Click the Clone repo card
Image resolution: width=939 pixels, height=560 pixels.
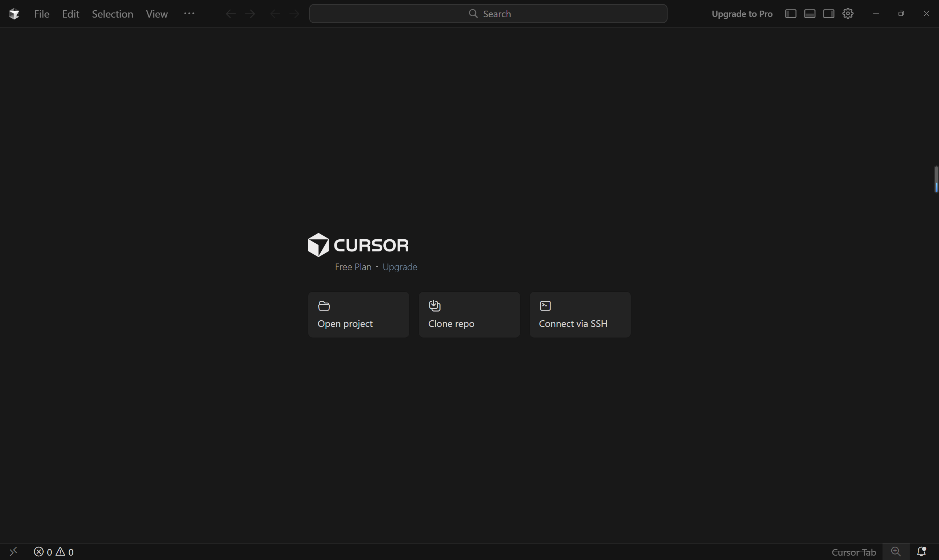pos(469,314)
